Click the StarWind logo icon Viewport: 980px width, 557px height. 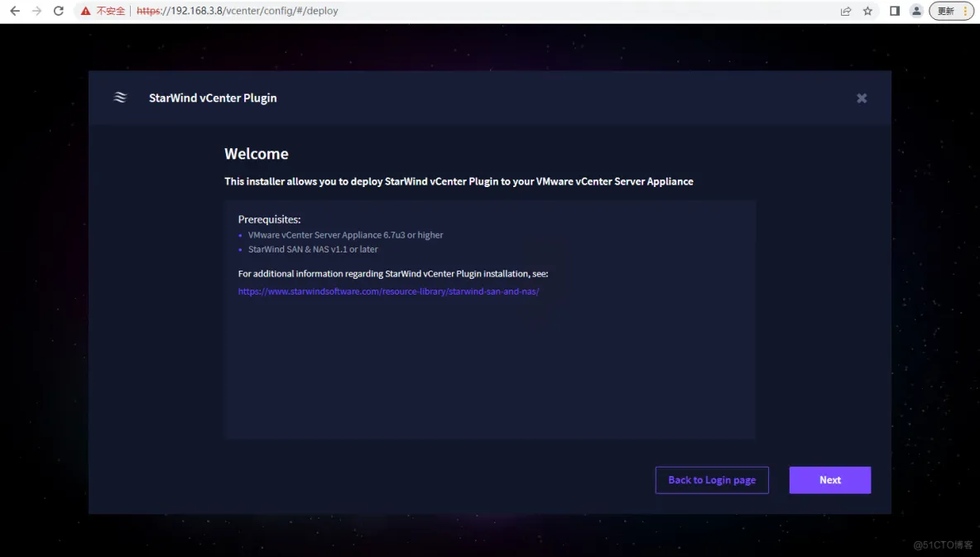120,98
